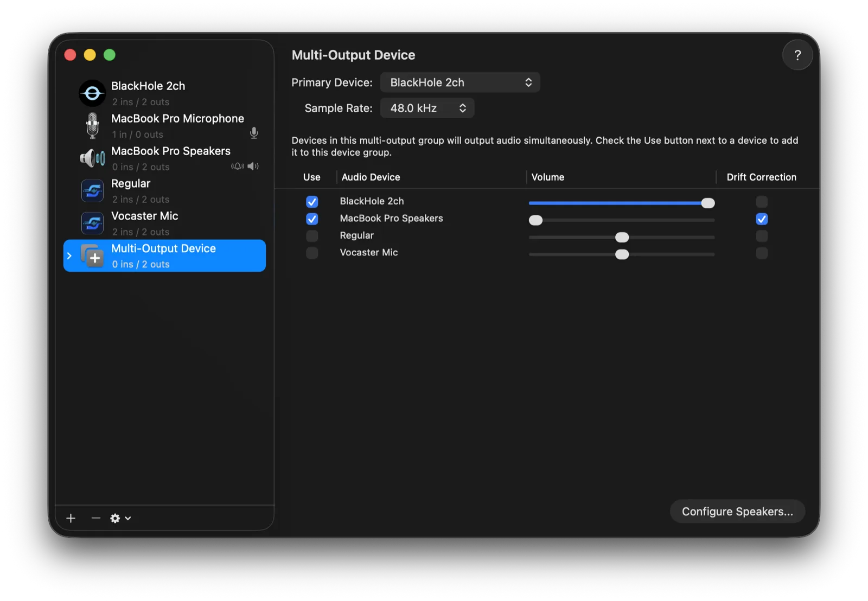Enable Drift Correction for BlackHole 2ch
The image size is (868, 601).
(x=762, y=202)
